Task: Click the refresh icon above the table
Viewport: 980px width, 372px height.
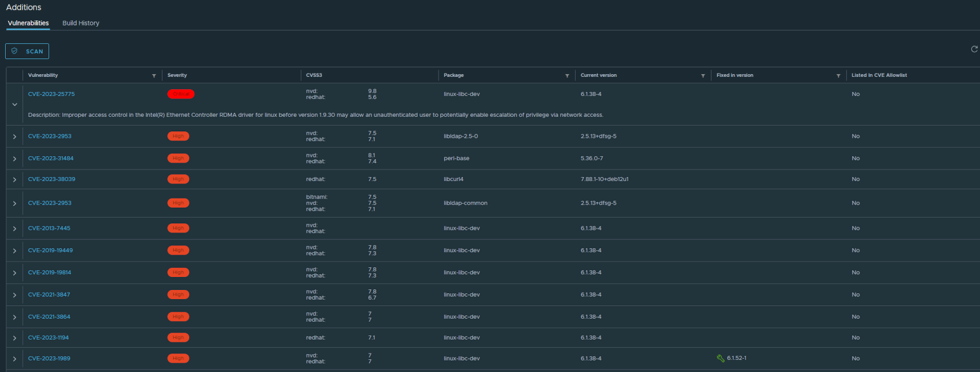Action: tap(974, 49)
